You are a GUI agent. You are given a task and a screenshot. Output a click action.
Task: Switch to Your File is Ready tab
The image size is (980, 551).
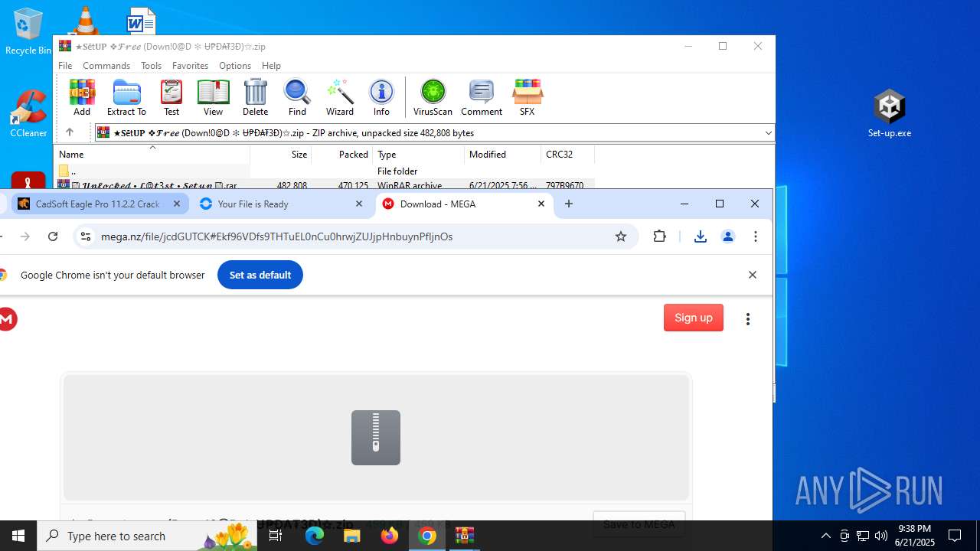point(253,204)
